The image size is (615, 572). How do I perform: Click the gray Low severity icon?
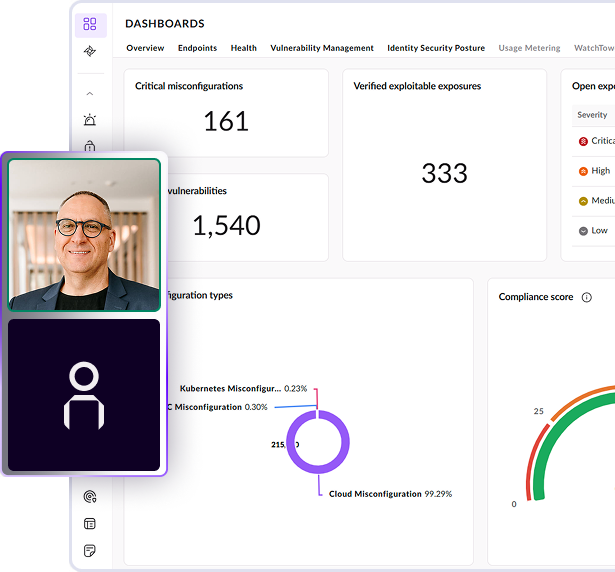[x=583, y=230]
